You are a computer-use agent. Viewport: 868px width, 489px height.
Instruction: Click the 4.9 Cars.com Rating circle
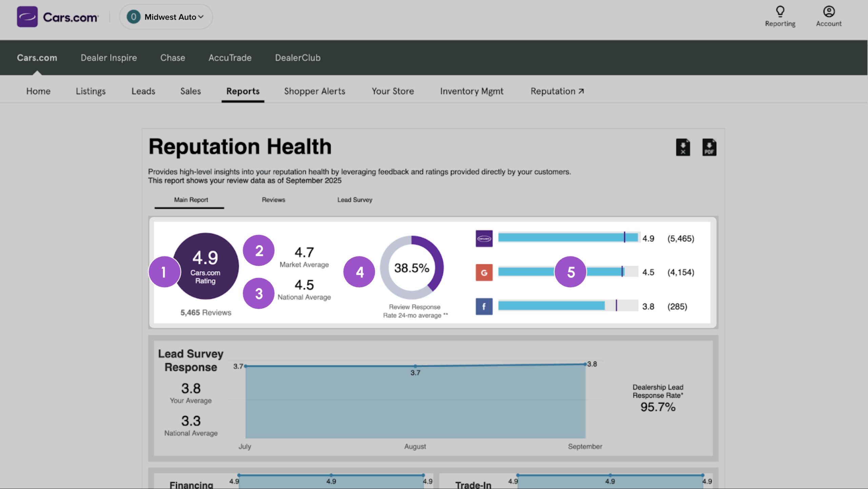[x=205, y=266]
